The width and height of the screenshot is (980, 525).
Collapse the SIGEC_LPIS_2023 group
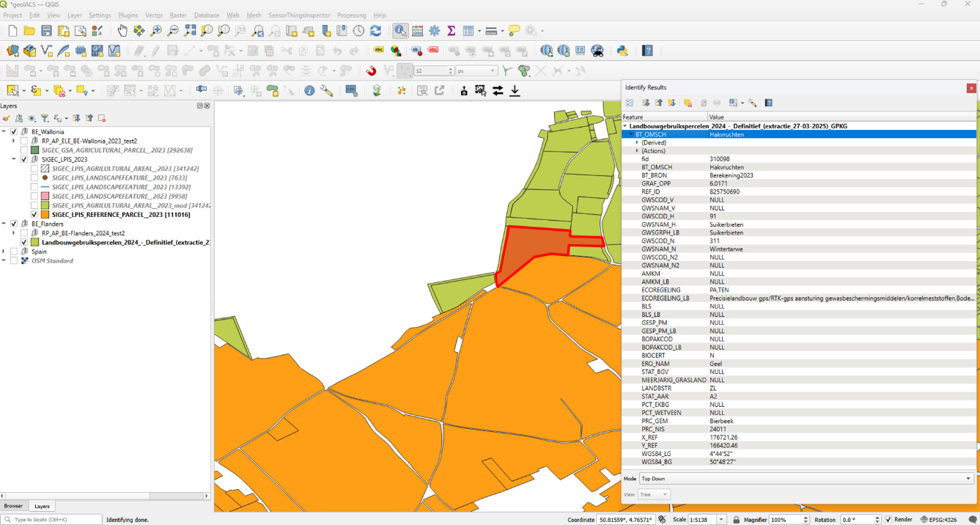point(14,159)
